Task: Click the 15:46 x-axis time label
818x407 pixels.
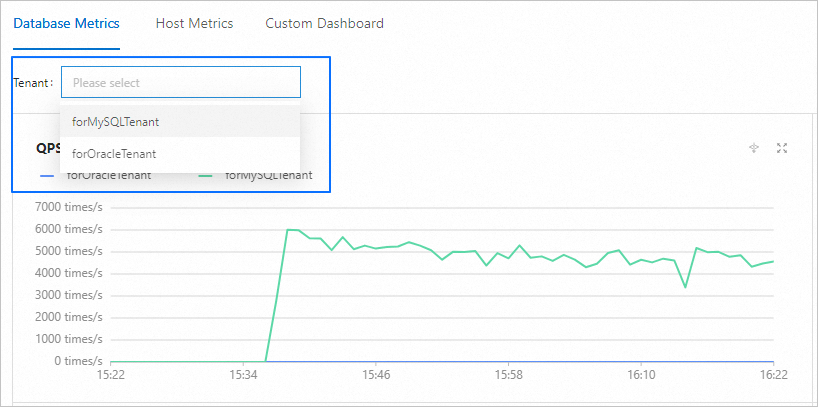Action: coord(375,375)
